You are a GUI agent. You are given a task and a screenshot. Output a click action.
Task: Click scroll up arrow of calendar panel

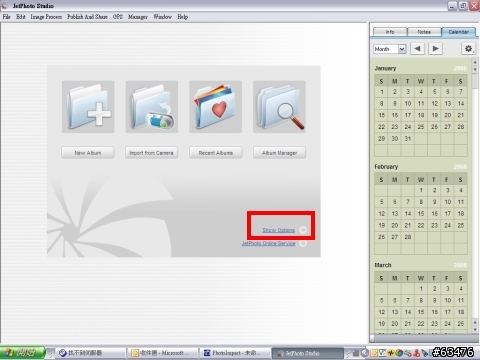point(475,62)
